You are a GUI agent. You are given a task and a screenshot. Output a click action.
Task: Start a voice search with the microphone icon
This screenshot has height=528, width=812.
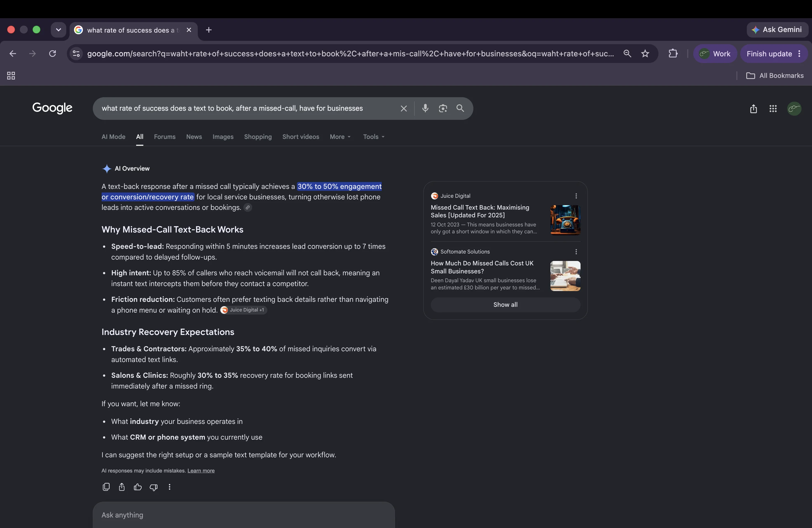425,108
